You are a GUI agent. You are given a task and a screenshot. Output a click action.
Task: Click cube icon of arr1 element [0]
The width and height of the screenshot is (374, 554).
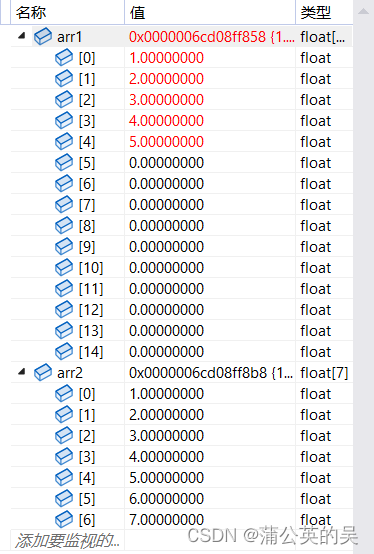coord(64,58)
